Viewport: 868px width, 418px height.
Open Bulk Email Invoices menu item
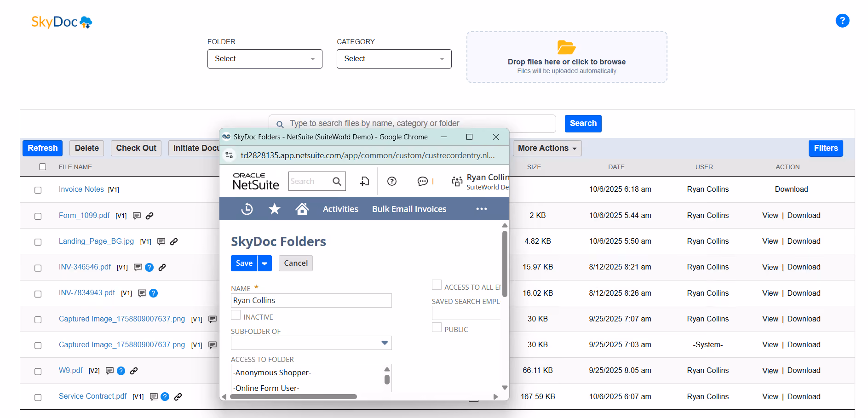point(409,209)
